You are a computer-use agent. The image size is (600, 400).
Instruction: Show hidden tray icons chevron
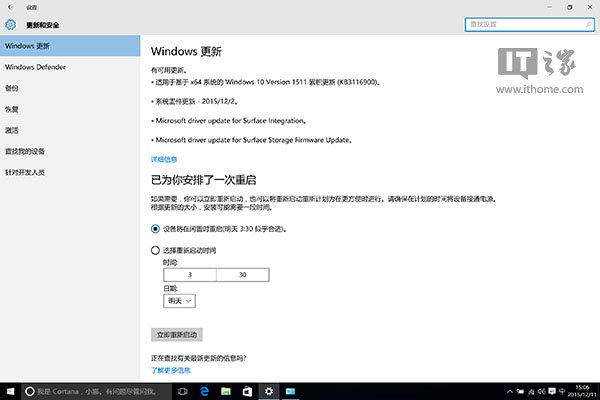(x=510, y=391)
